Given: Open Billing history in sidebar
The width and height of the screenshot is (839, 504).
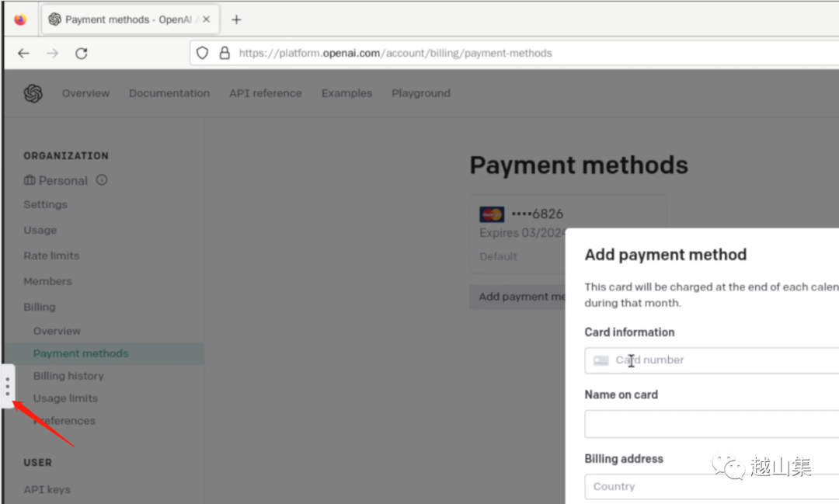Looking at the screenshot, I should point(68,376).
